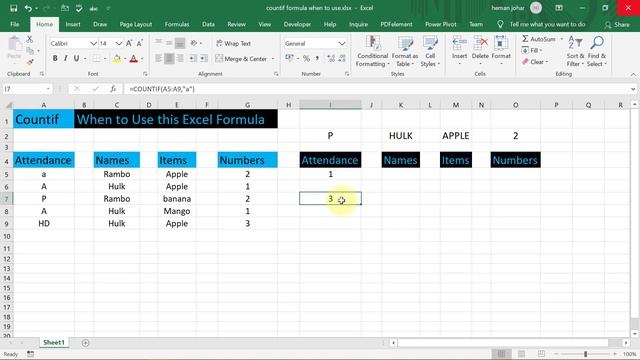
Task: Add new sheet with plus icon
Action: click(85, 343)
